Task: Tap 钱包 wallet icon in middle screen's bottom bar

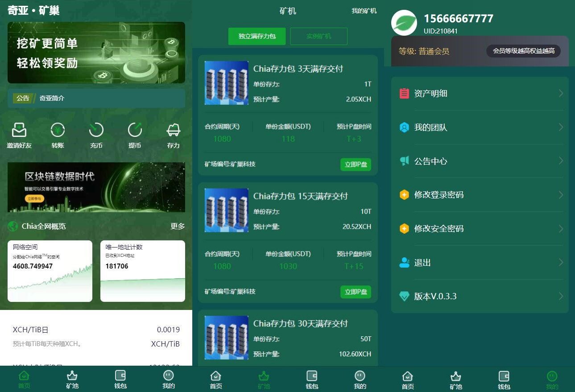Action: point(312,376)
